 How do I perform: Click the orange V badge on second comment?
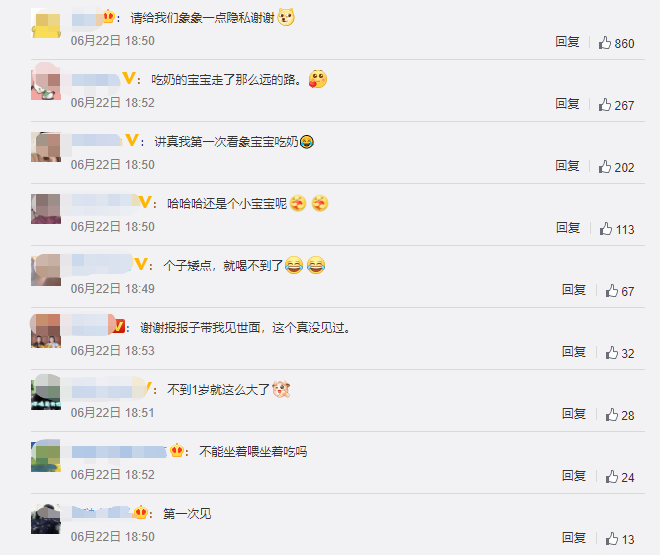128,78
